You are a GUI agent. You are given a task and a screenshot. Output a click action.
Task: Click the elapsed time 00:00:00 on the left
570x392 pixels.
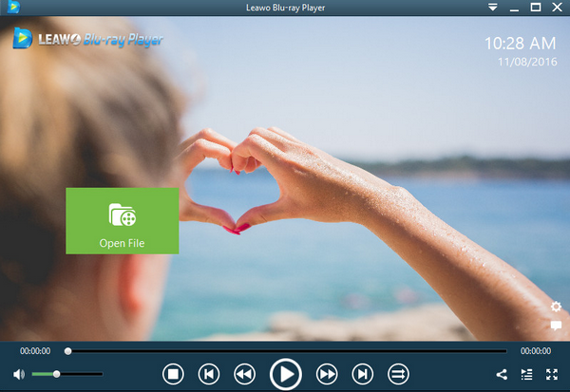tap(35, 351)
